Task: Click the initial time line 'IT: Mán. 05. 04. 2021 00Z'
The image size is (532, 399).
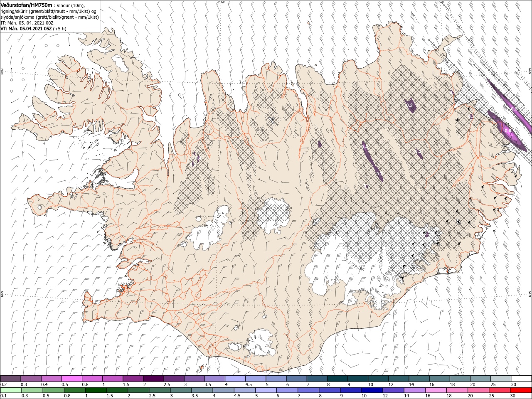Action: pos(26,23)
